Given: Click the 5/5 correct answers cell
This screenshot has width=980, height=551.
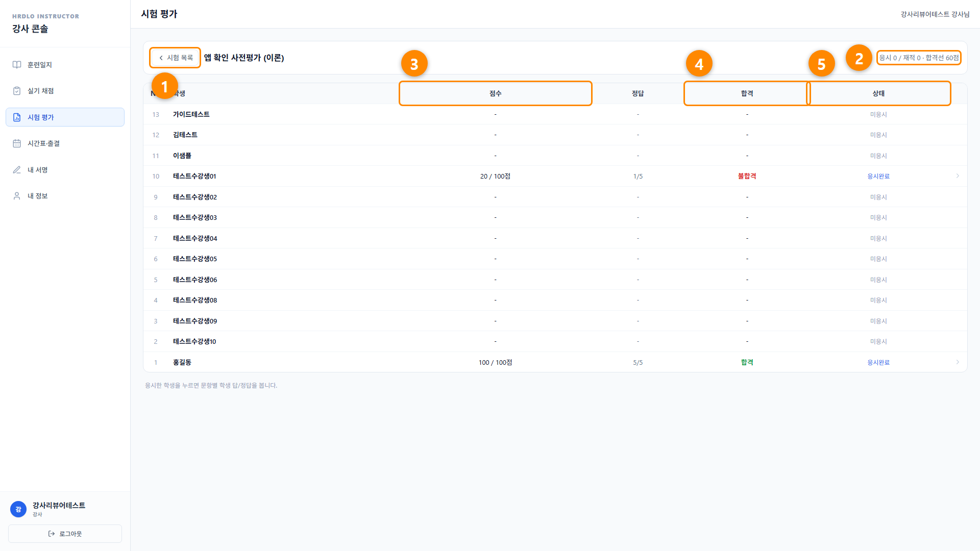Looking at the screenshot, I should pos(638,363).
